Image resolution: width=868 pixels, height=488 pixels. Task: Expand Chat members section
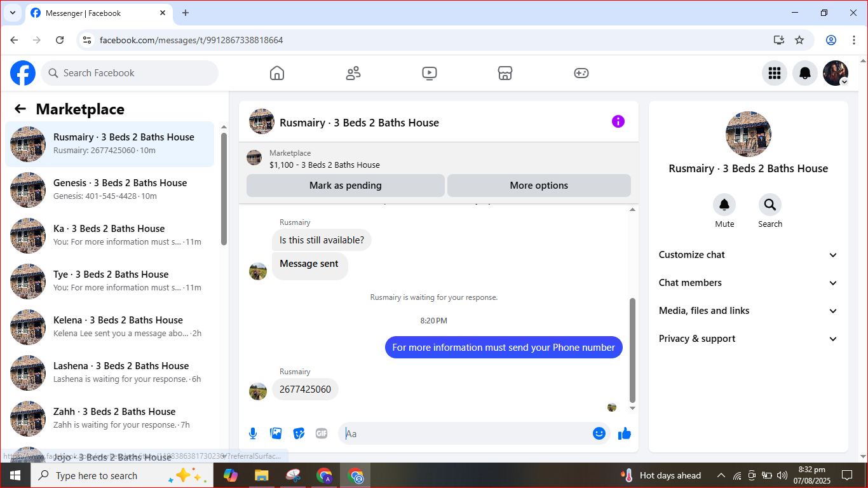pos(749,283)
